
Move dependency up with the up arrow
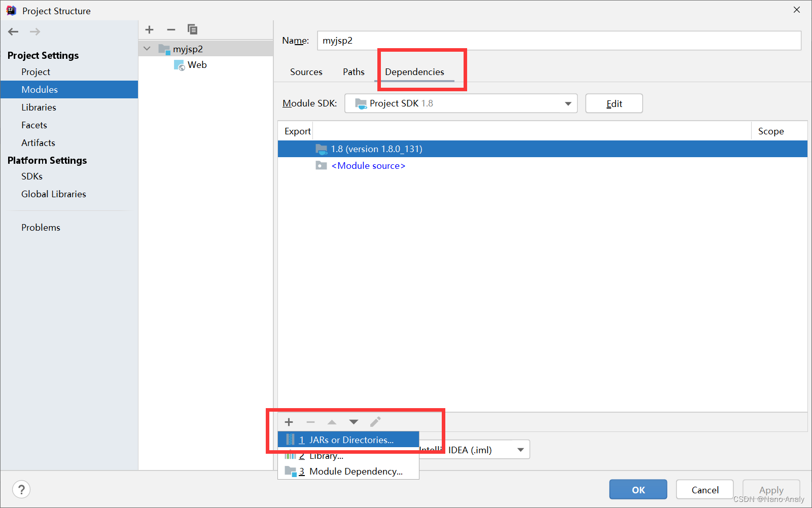(332, 422)
